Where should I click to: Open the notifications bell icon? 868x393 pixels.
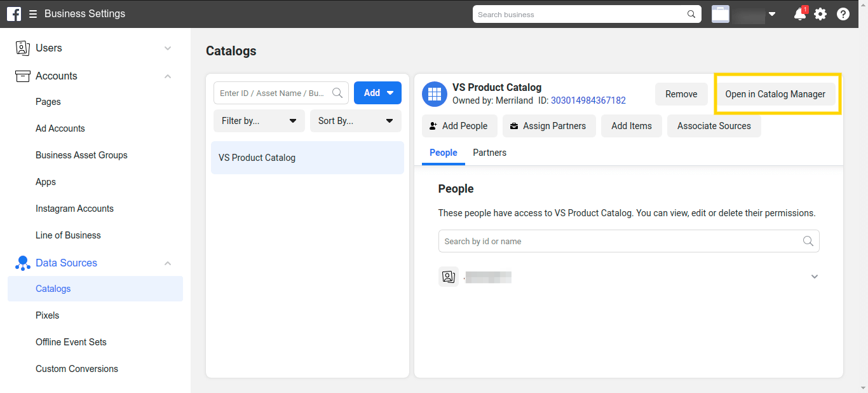pos(800,14)
